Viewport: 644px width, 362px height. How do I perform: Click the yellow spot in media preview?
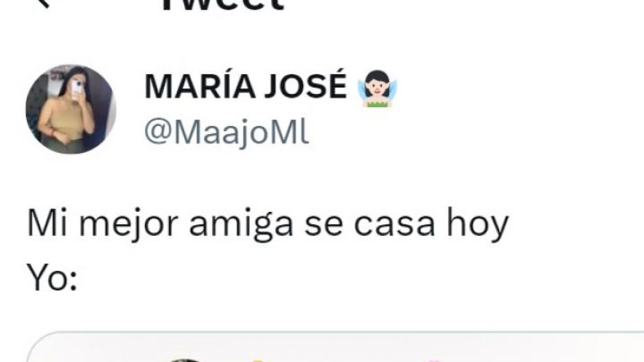(258, 360)
